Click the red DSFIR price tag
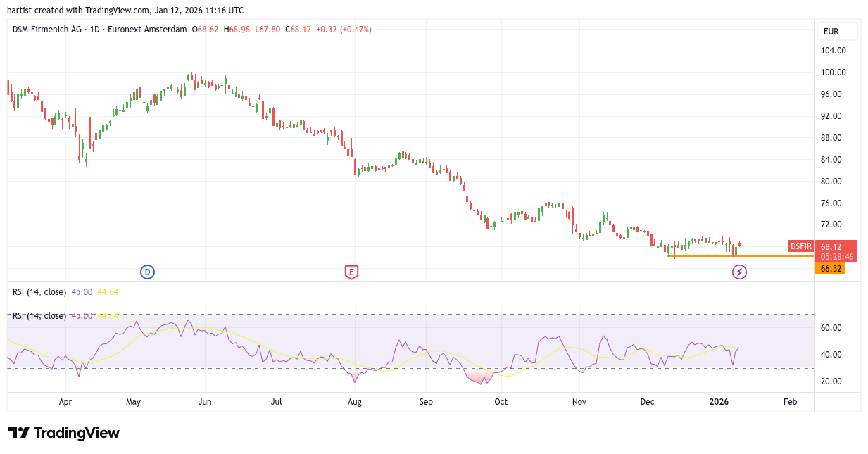 [800, 246]
